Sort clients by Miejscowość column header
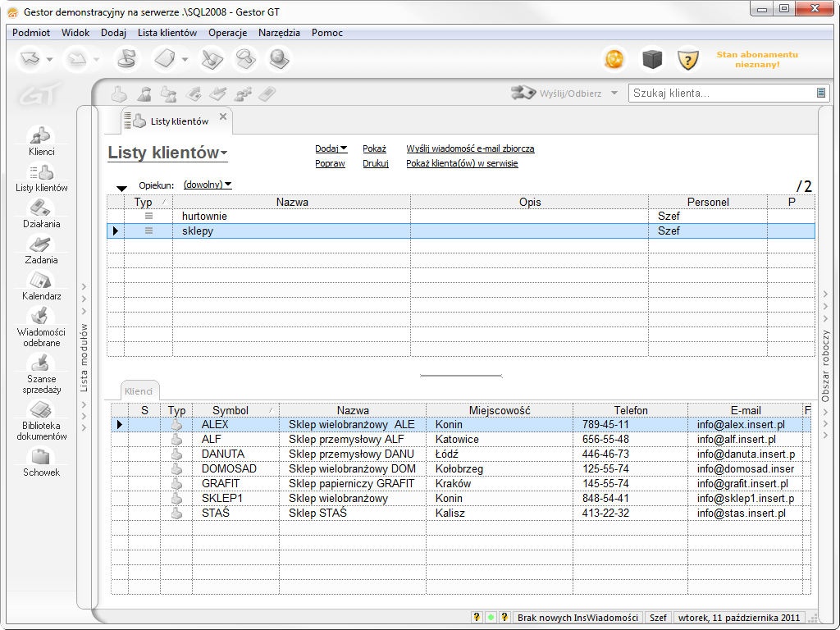This screenshot has height=630, width=840. point(499,410)
